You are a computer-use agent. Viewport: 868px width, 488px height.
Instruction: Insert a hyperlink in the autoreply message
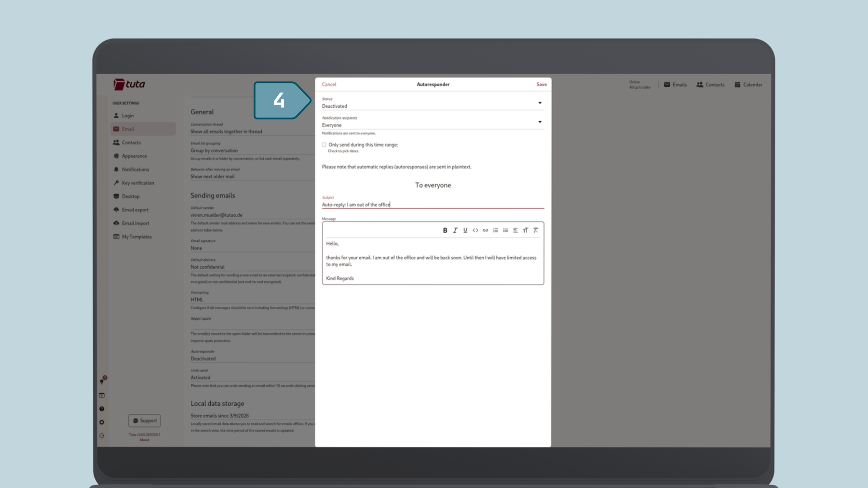tap(485, 230)
